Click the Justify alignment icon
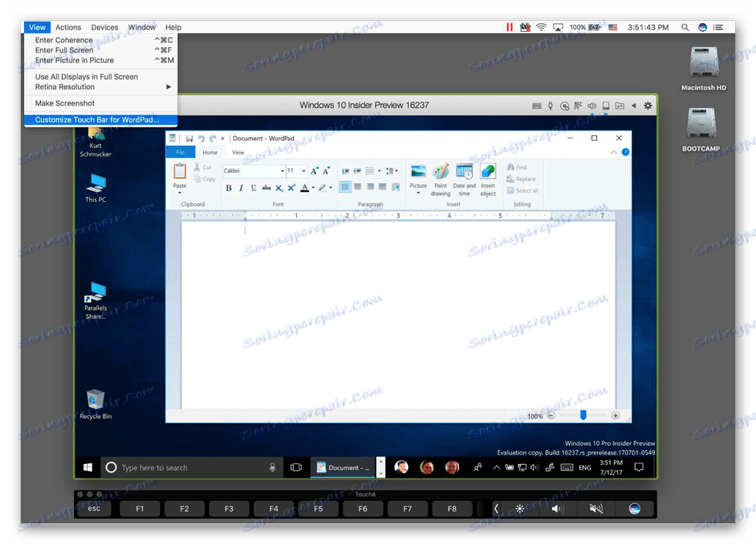This screenshot has height=545, width=756. 383,187
